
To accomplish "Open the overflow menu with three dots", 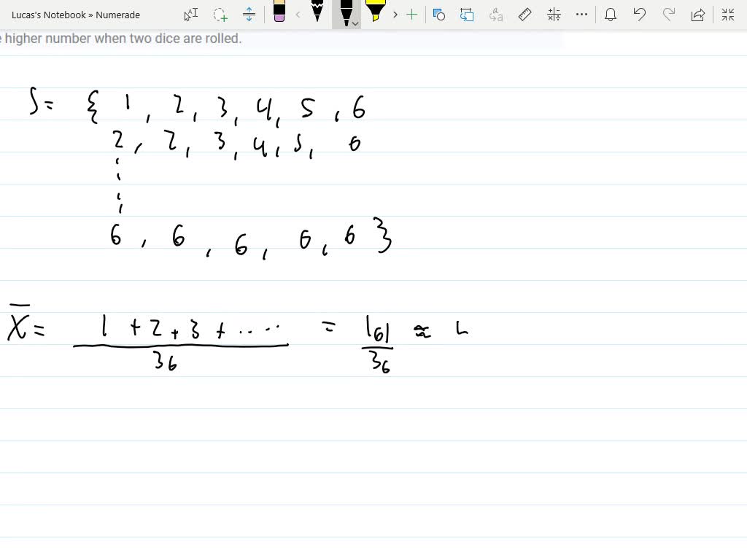I will coord(581,15).
